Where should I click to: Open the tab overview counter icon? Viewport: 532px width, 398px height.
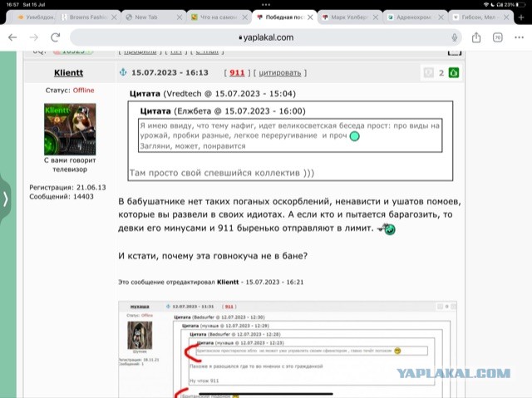tap(498, 37)
